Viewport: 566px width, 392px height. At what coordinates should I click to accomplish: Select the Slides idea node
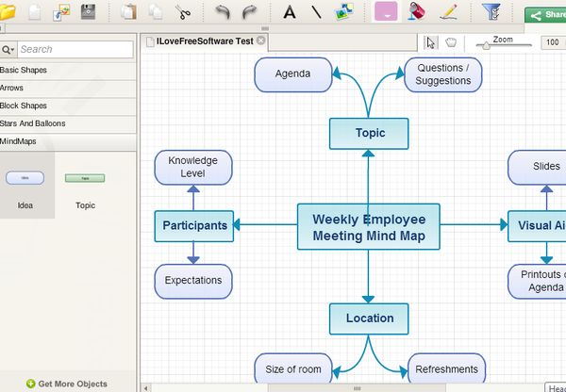pos(537,168)
